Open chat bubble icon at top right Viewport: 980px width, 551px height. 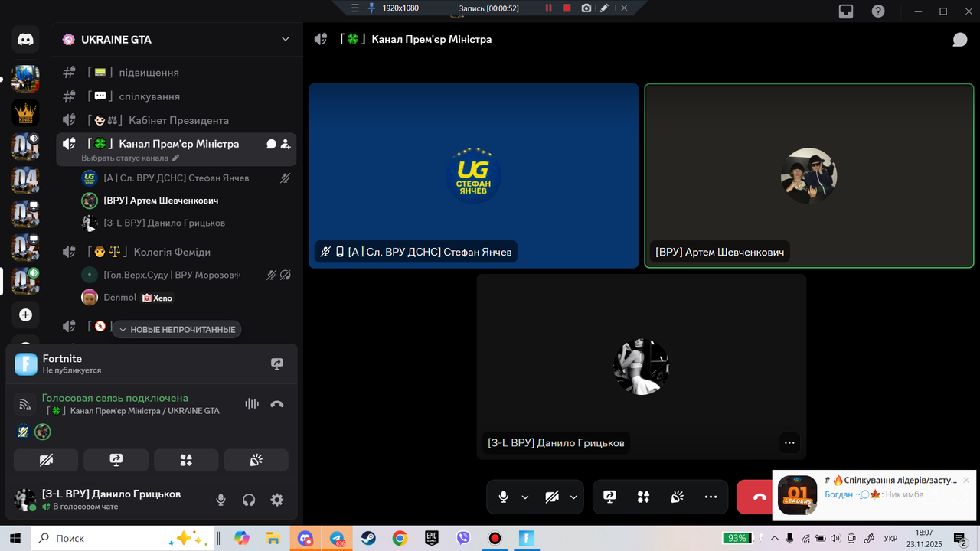960,39
